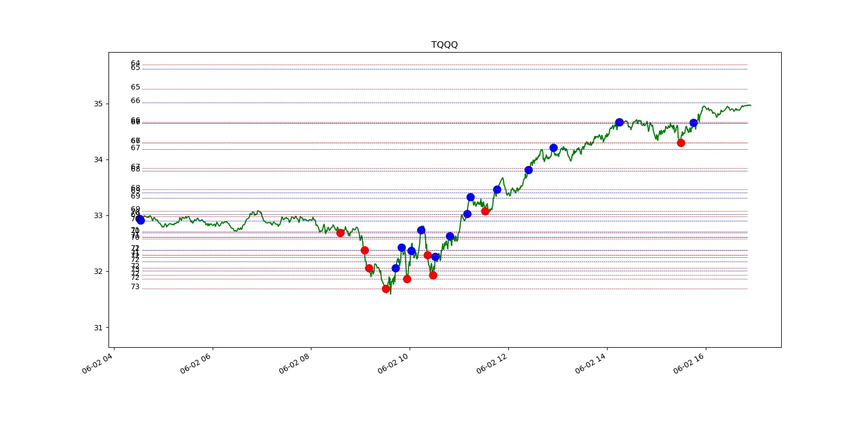Click the x-axis label 06-02 12

click(492, 363)
